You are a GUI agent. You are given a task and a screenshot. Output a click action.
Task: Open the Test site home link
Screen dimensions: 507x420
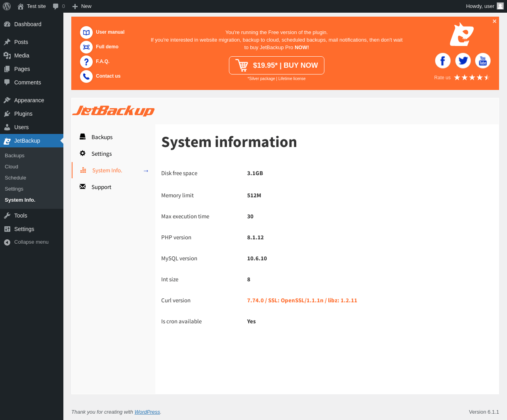32,6
